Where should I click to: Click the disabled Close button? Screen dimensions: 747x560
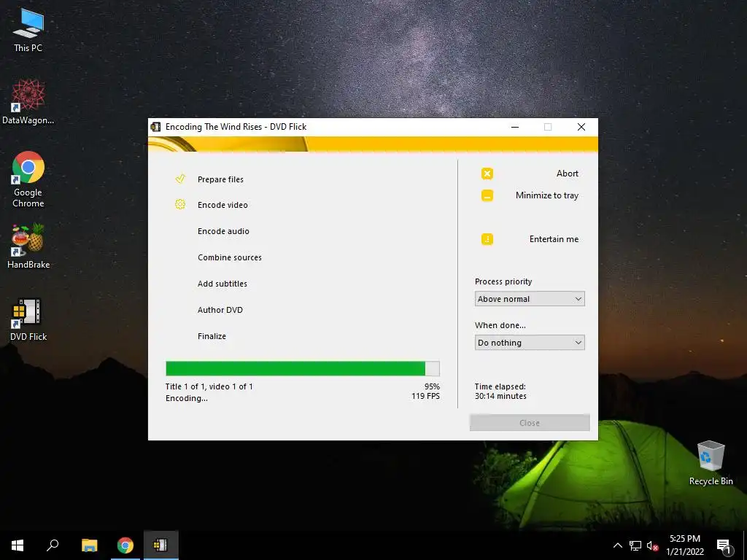(x=530, y=423)
